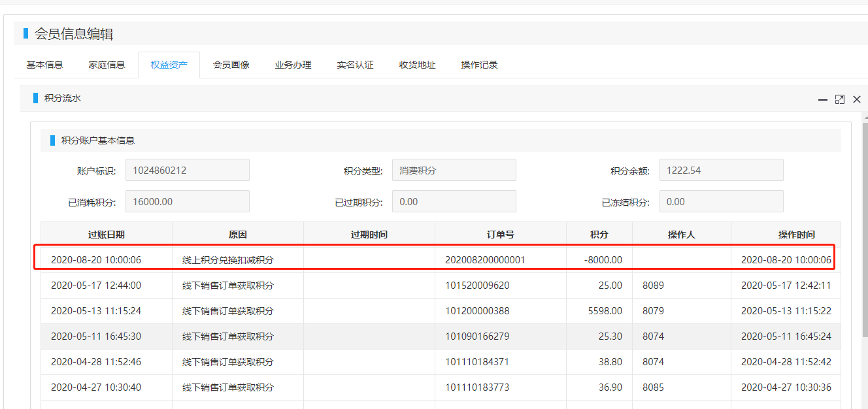
Task: Switch to the 基本信息 tab
Action: click(44, 65)
